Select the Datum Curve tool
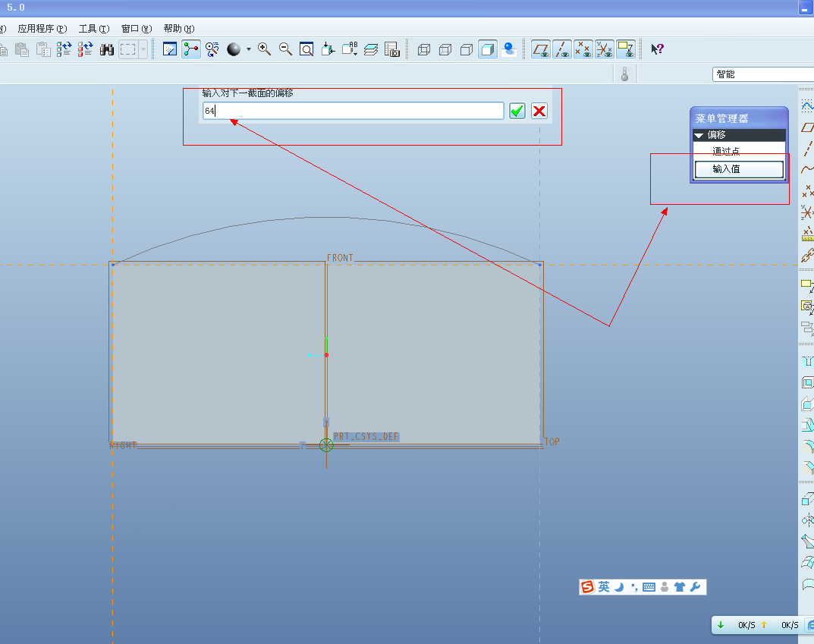 coord(807,170)
